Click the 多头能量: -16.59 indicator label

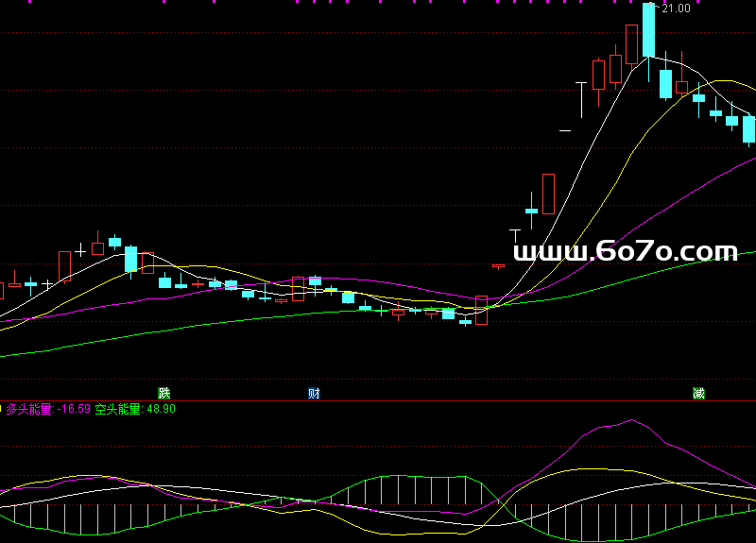click(48, 409)
